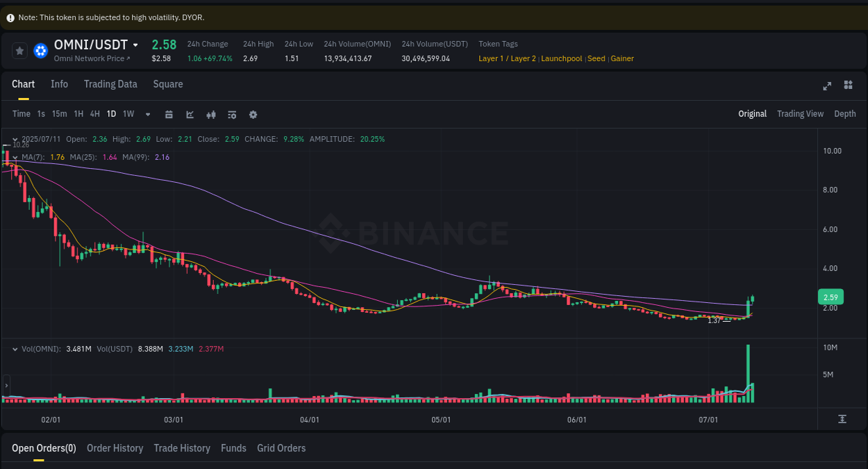
Task: Open the chart settings gear icon
Action: (x=253, y=114)
